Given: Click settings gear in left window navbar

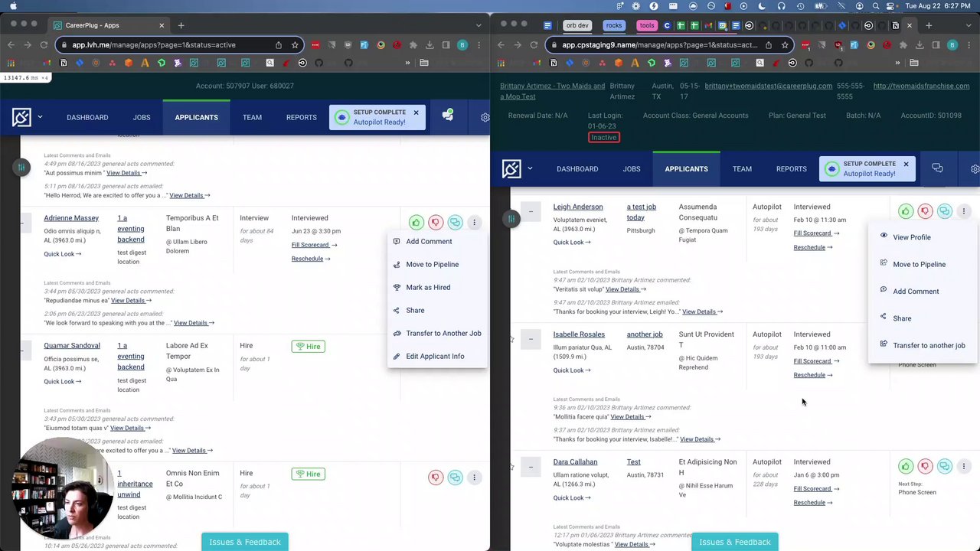Looking at the screenshot, I should pos(485,117).
